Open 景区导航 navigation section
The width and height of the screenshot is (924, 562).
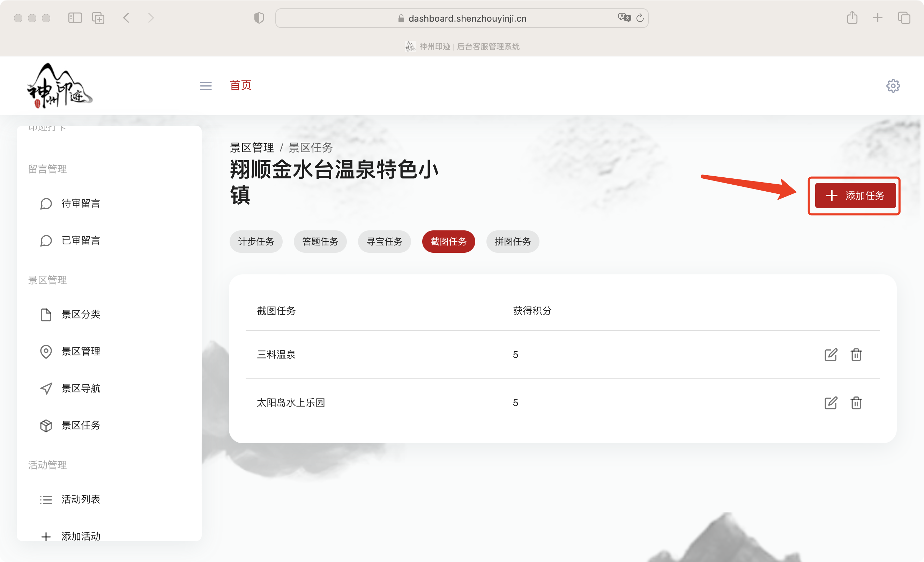pos(81,389)
